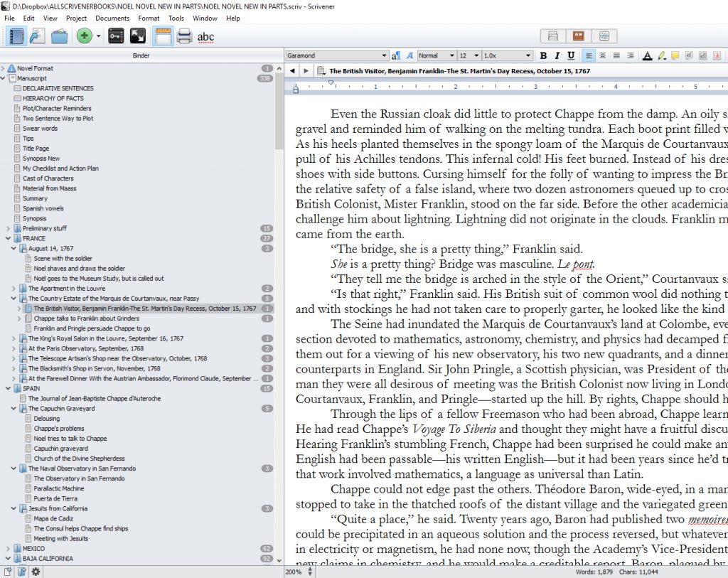Viewport: 728px width, 578px height.
Task: Center align the text
Action: pyautogui.click(x=603, y=55)
